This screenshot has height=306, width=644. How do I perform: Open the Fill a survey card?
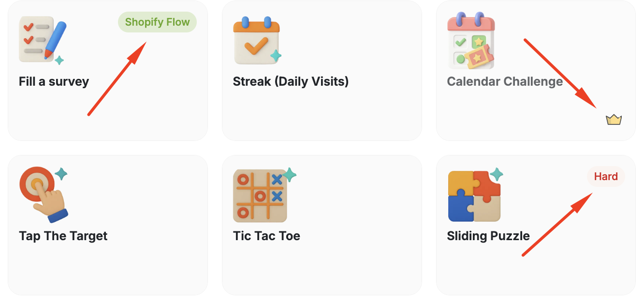point(107,111)
